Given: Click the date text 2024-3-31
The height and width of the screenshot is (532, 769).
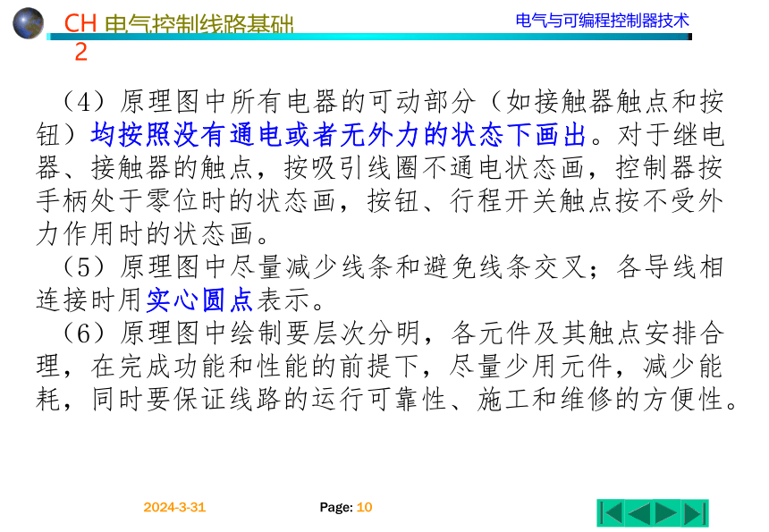Looking at the screenshot, I should tap(174, 507).
